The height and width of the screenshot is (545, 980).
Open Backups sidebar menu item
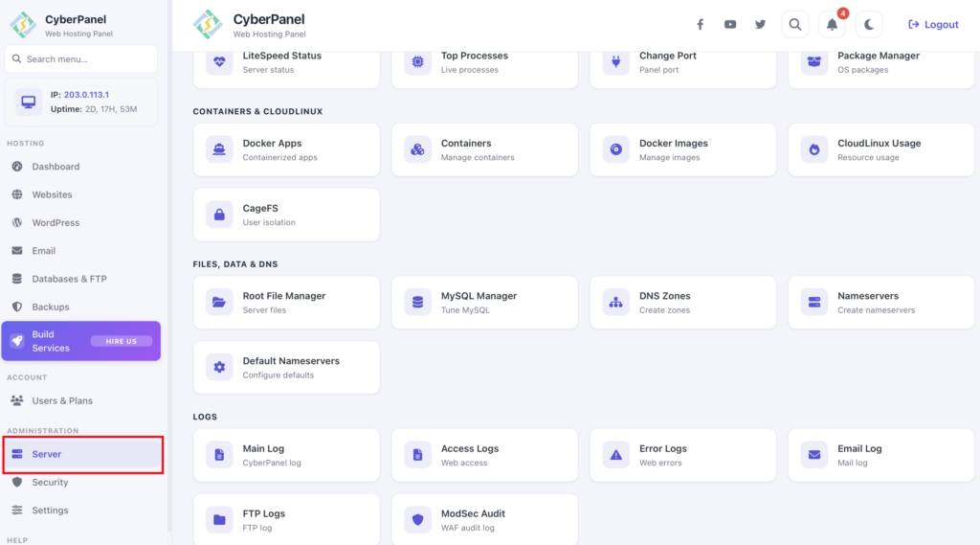(81, 307)
